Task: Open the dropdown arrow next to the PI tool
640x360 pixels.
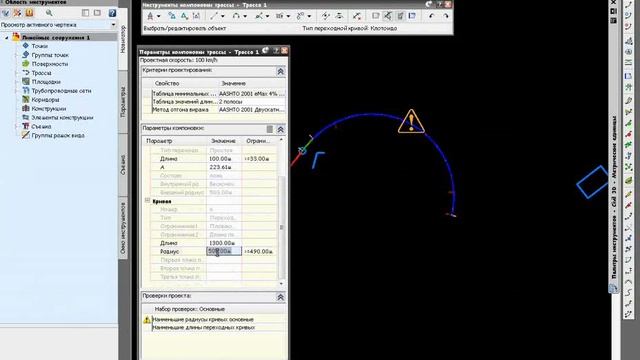Action: pyautogui.click(x=158, y=16)
